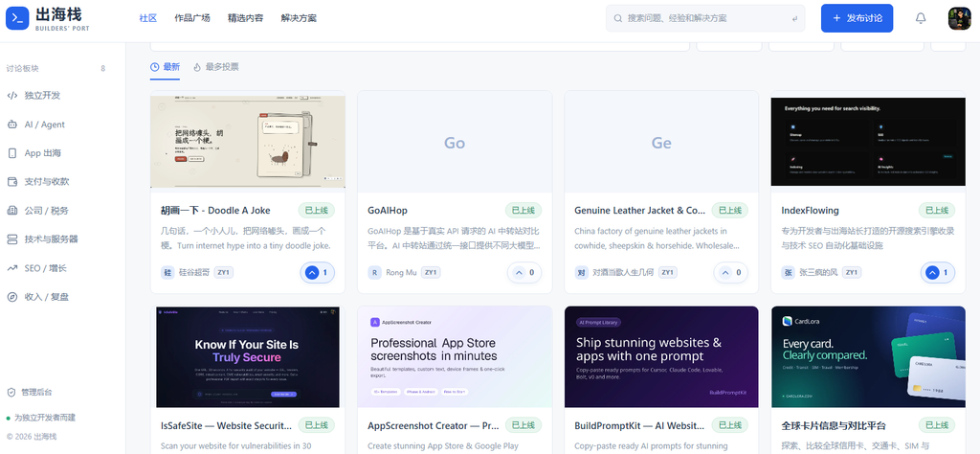
Task: Click the 出海栈 terminal logo icon
Action: 17,18
